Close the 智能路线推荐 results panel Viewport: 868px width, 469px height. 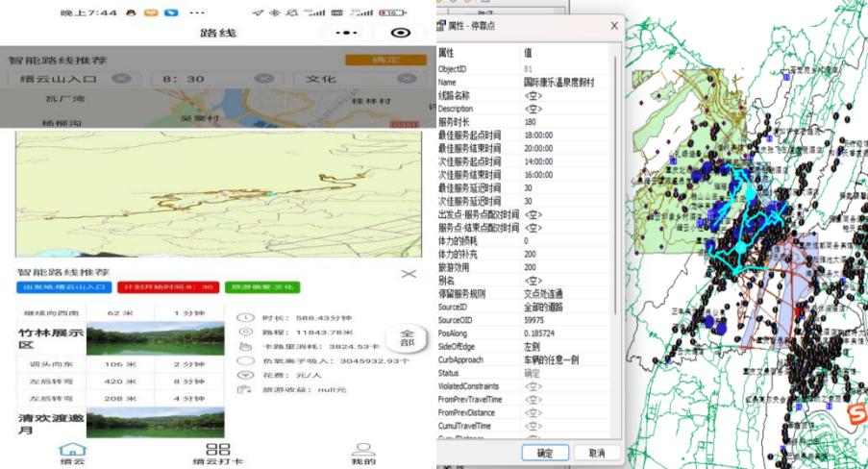point(409,273)
